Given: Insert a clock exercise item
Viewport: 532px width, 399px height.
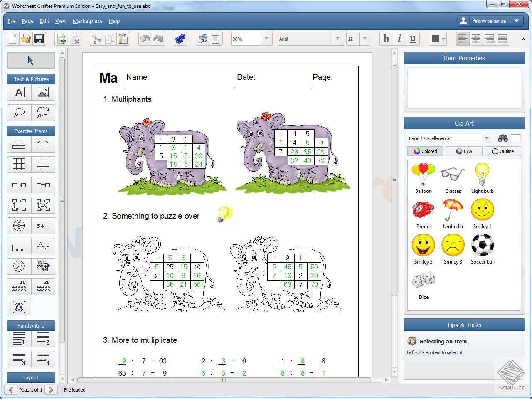Looking at the screenshot, I should click(19, 266).
